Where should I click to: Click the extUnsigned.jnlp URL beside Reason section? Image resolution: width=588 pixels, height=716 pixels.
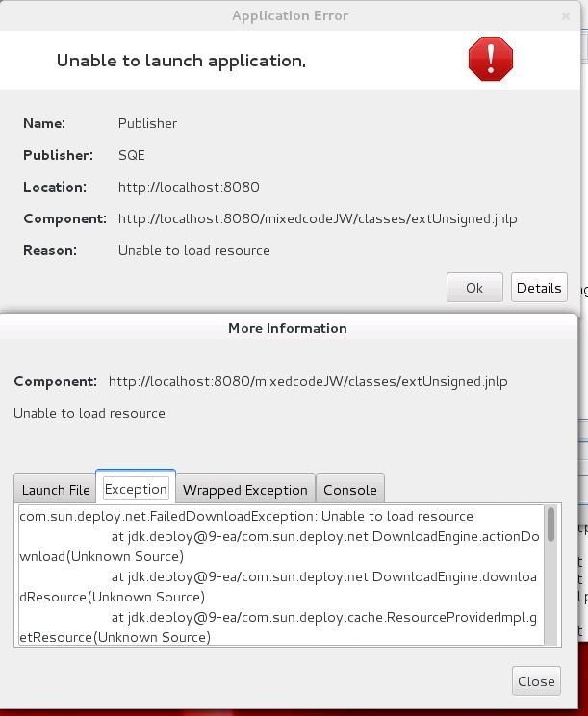318,218
